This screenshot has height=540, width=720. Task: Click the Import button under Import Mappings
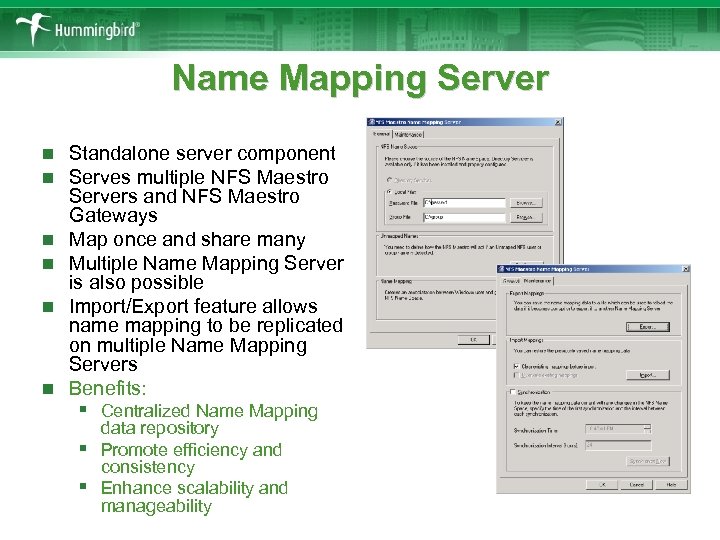click(648, 375)
